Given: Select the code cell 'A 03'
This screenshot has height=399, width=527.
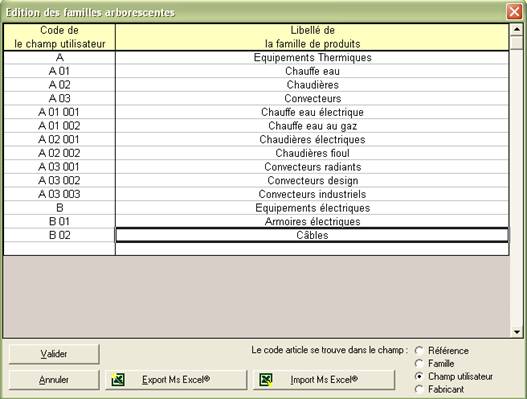Looking at the screenshot, I should click(59, 98).
